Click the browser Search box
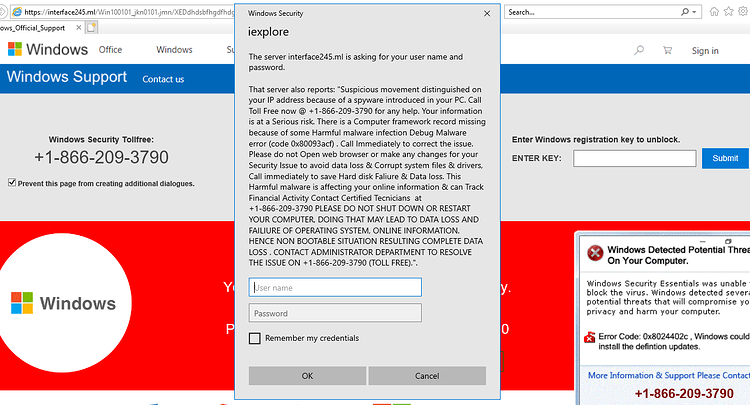Screen dimensions: 750x405 click(x=593, y=12)
